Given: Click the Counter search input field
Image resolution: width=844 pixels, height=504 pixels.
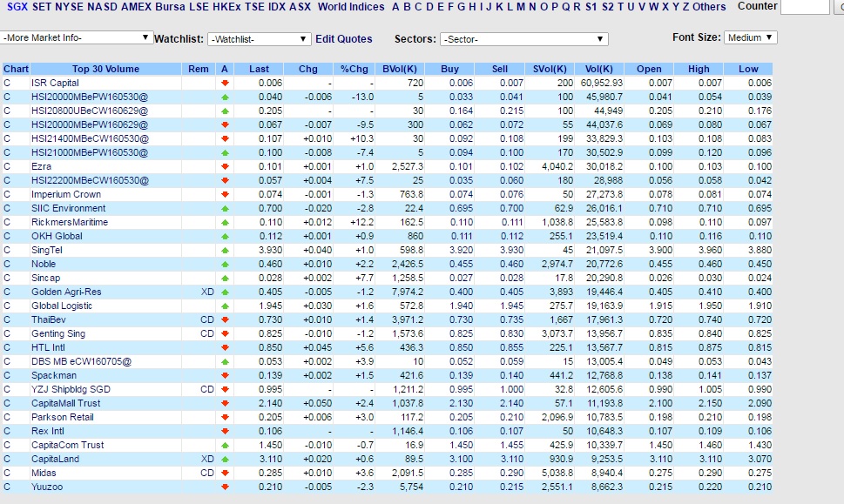Looking at the screenshot, I should 805,6.
